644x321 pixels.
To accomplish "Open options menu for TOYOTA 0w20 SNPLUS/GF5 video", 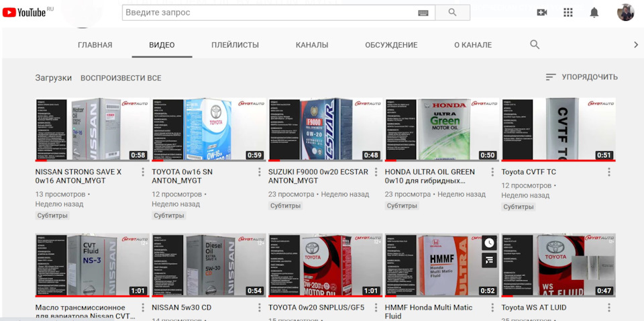I will coord(376,308).
